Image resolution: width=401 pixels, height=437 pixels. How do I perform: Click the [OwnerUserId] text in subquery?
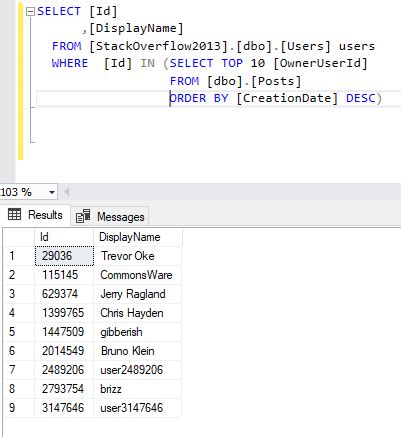(x=320, y=63)
